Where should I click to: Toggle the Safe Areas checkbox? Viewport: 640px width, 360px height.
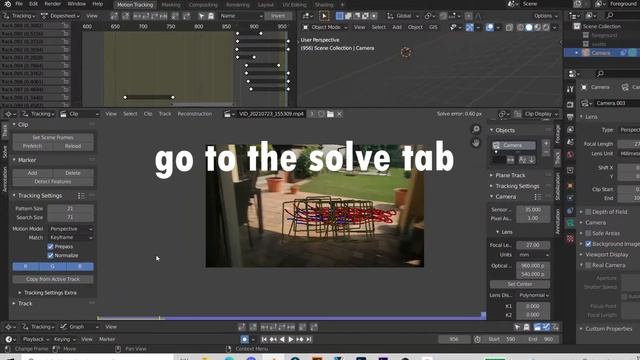click(588, 233)
